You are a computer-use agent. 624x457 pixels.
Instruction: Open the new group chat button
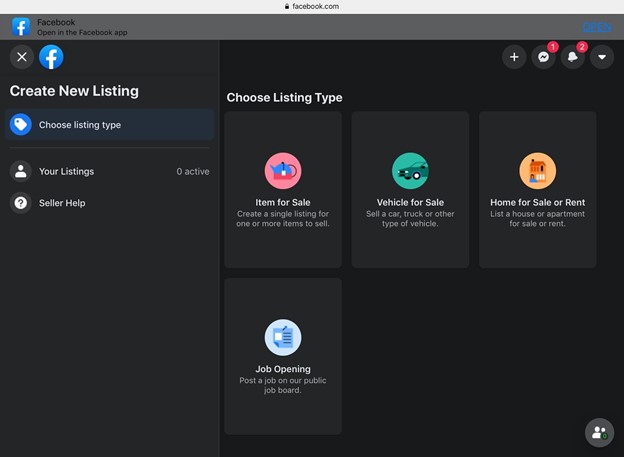click(599, 432)
